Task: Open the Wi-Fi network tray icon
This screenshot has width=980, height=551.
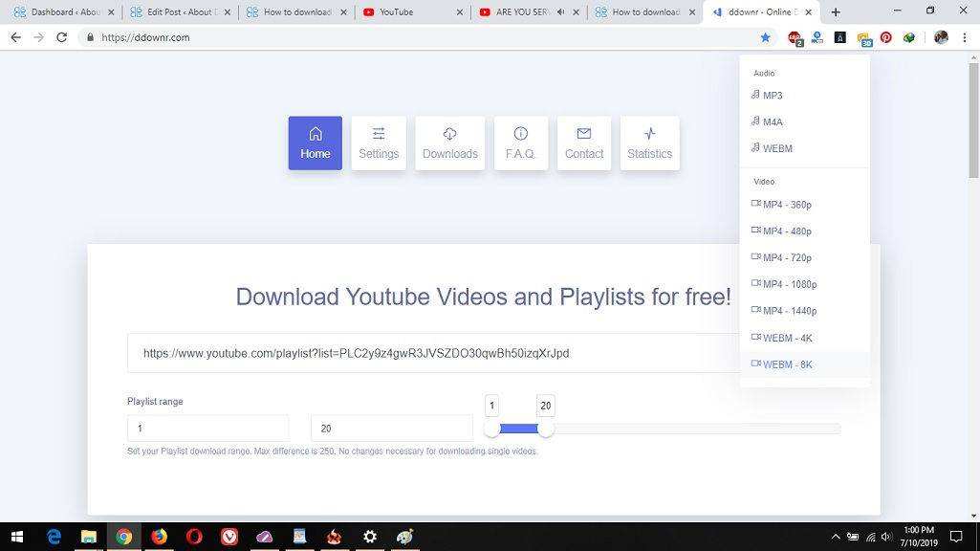Action: 871,537
